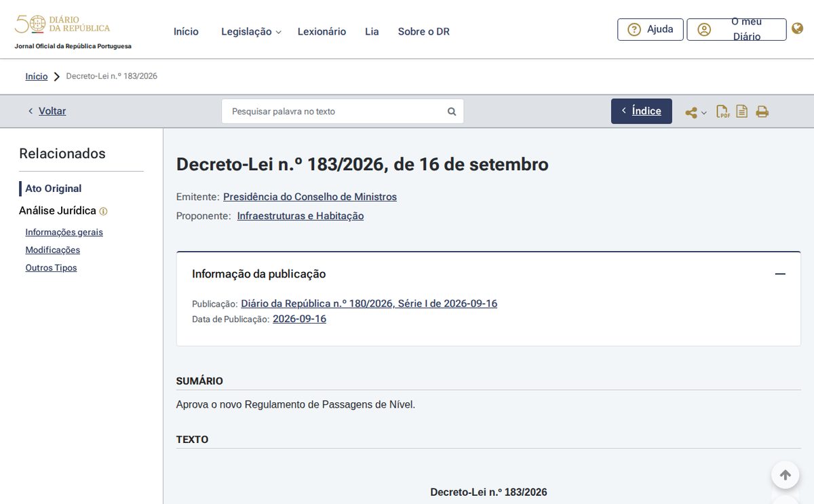Open the Lexionário menu item

[x=322, y=31]
